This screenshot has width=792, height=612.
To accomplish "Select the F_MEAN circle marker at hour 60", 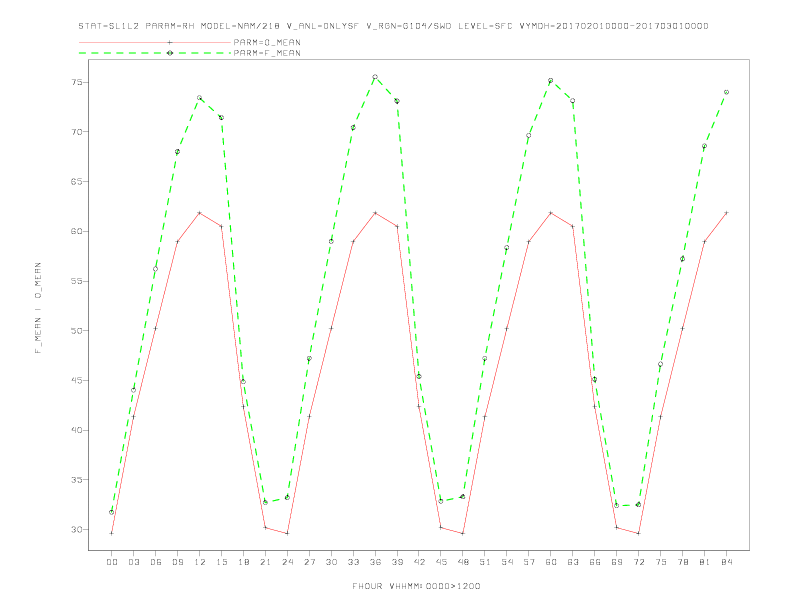I will pos(551,80).
